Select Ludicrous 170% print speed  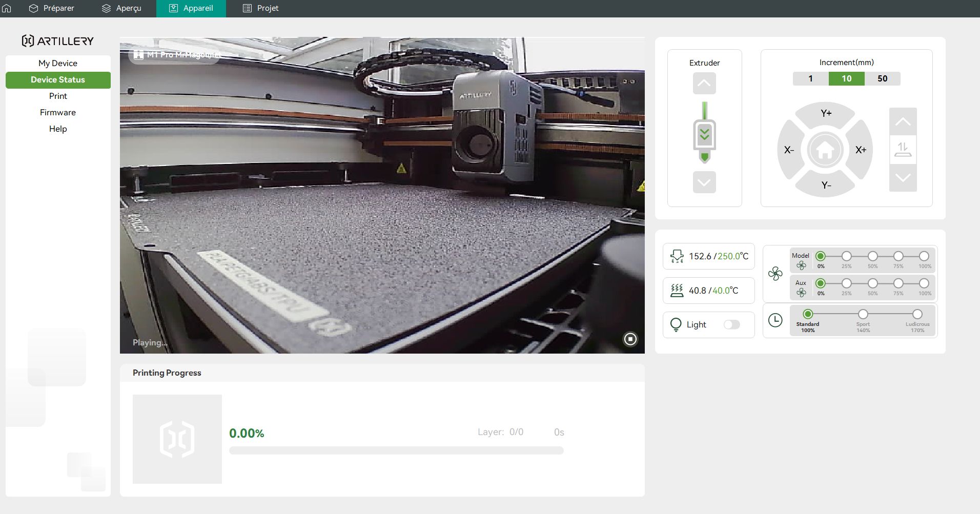click(917, 314)
